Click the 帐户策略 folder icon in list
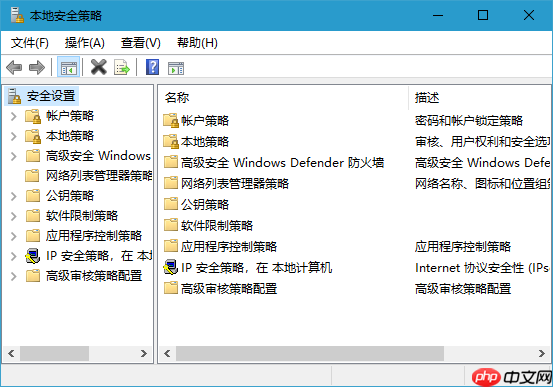553x387 pixels. click(171, 121)
